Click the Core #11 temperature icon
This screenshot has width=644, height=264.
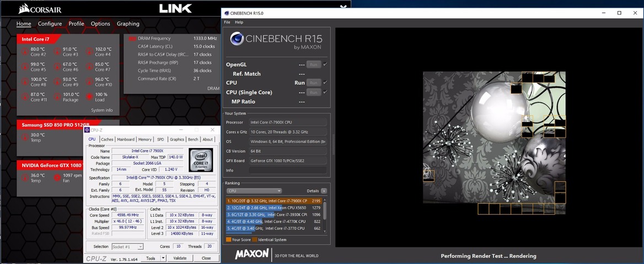click(25, 97)
